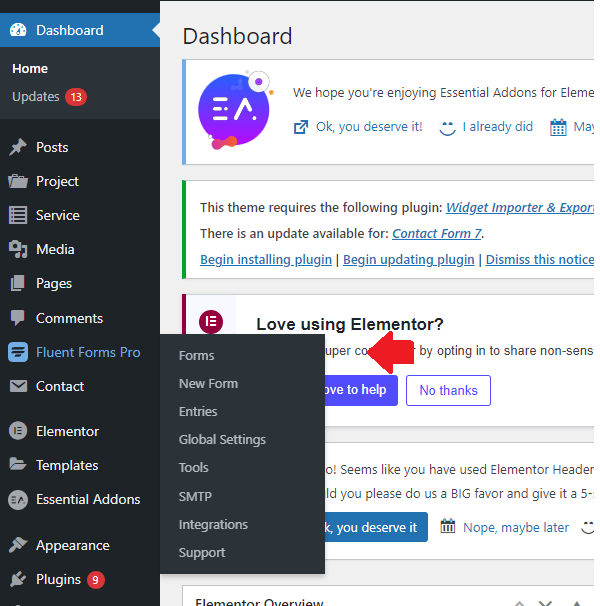Click the Project folder icon
The height and width of the screenshot is (606, 600).
pos(18,181)
